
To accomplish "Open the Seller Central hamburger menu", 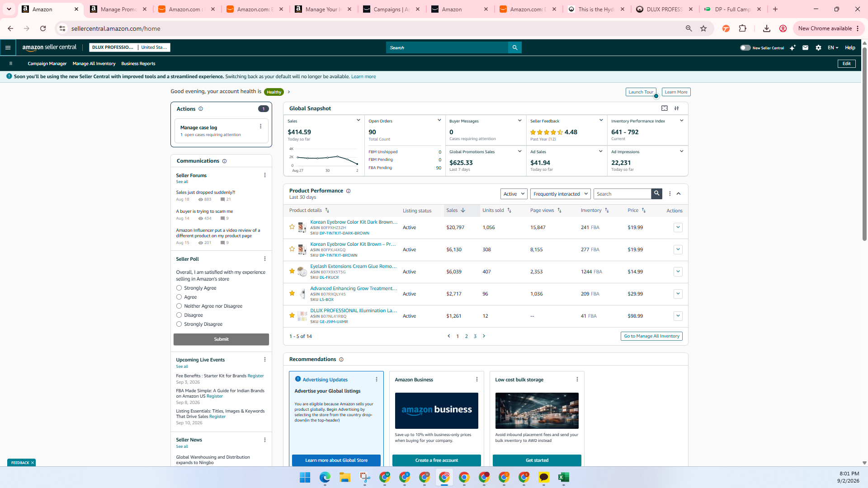I will point(8,47).
